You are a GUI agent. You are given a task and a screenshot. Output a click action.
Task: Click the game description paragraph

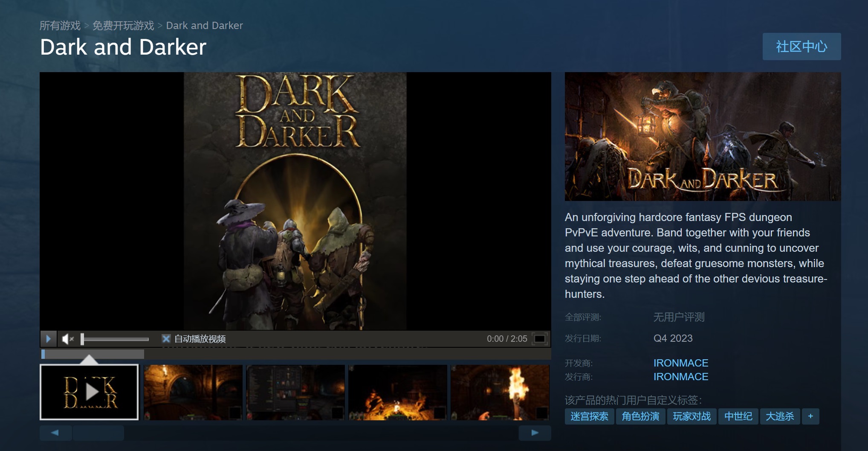[x=696, y=256]
